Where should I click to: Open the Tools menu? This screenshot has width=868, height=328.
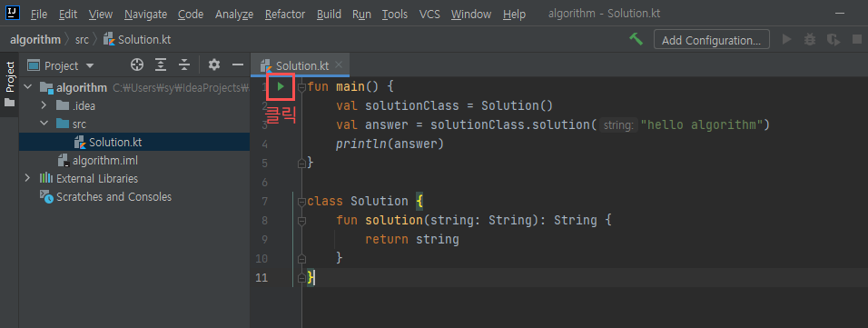pos(395,14)
